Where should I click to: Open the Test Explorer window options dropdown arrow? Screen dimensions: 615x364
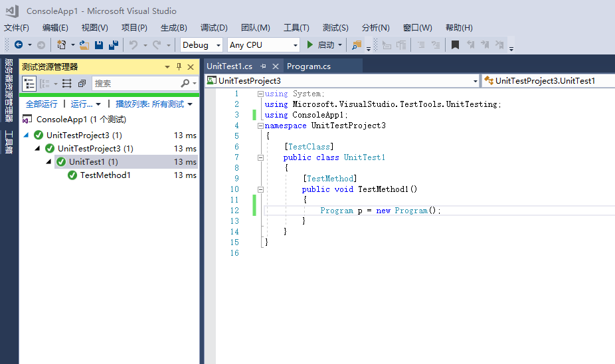click(167, 67)
